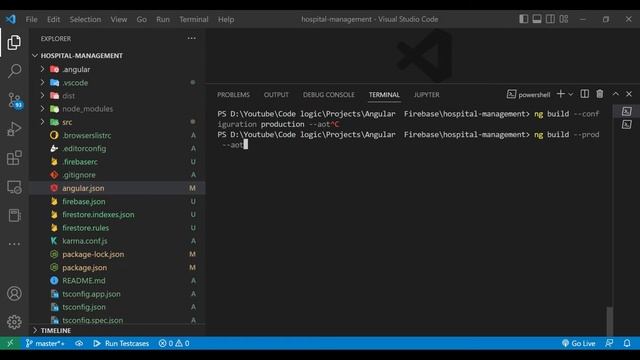Customize layout icon in title bar
This screenshot has width=640, height=360.
pos(564,19)
